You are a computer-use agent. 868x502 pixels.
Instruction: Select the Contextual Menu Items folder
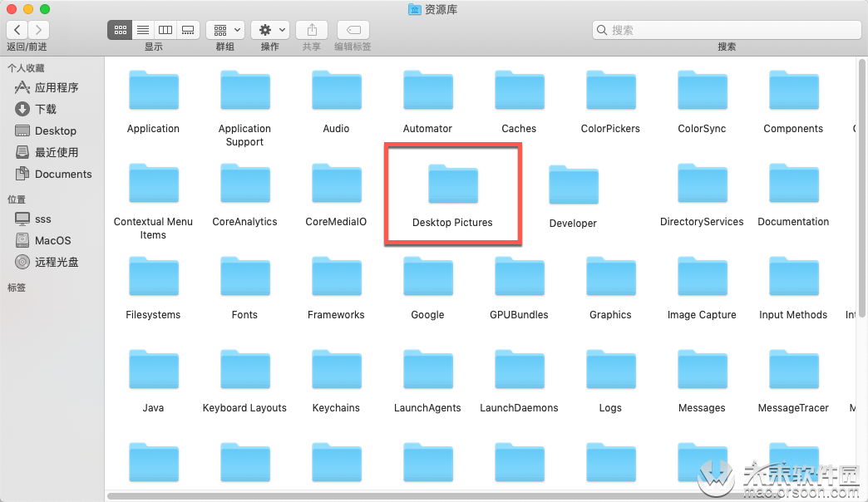pyautogui.click(x=154, y=183)
